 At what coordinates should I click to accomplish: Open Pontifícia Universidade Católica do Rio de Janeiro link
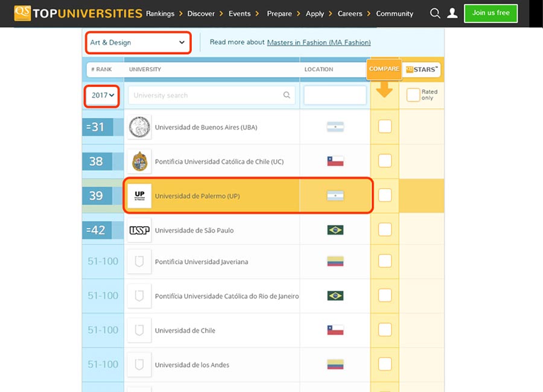click(x=227, y=296)
